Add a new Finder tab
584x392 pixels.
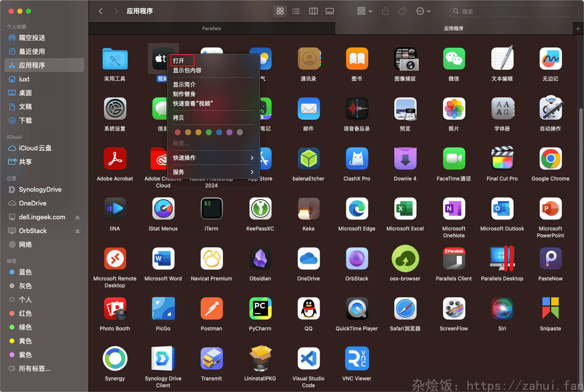[x=578, y=28]
